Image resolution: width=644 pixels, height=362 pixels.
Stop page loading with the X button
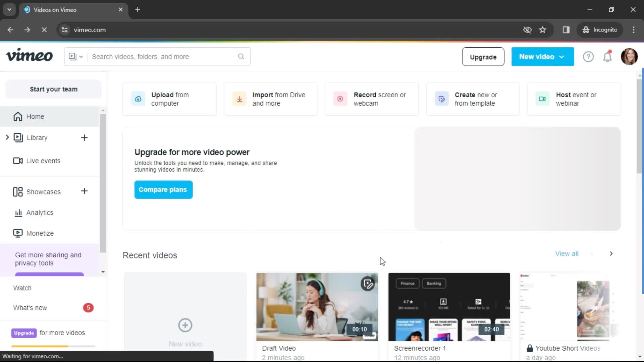tap(44, 30)
